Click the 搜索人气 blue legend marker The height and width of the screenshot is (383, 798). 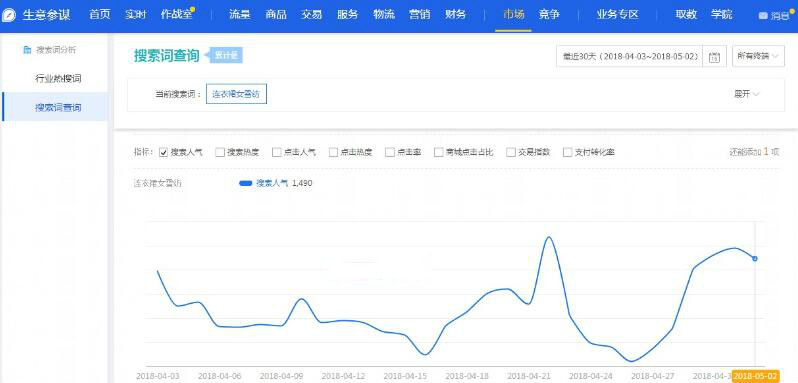pos(246,183)
